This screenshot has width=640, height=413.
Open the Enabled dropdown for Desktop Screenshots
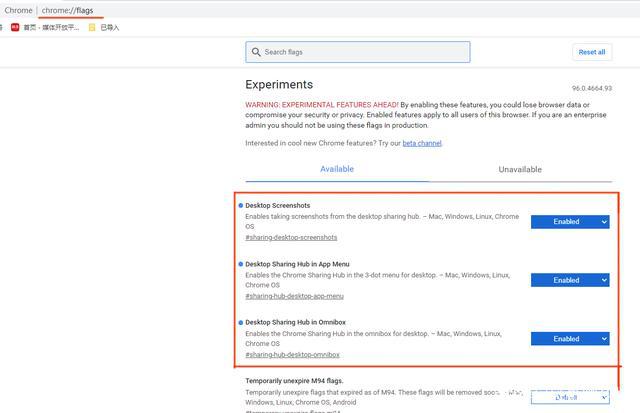click(x=570, y=222)
